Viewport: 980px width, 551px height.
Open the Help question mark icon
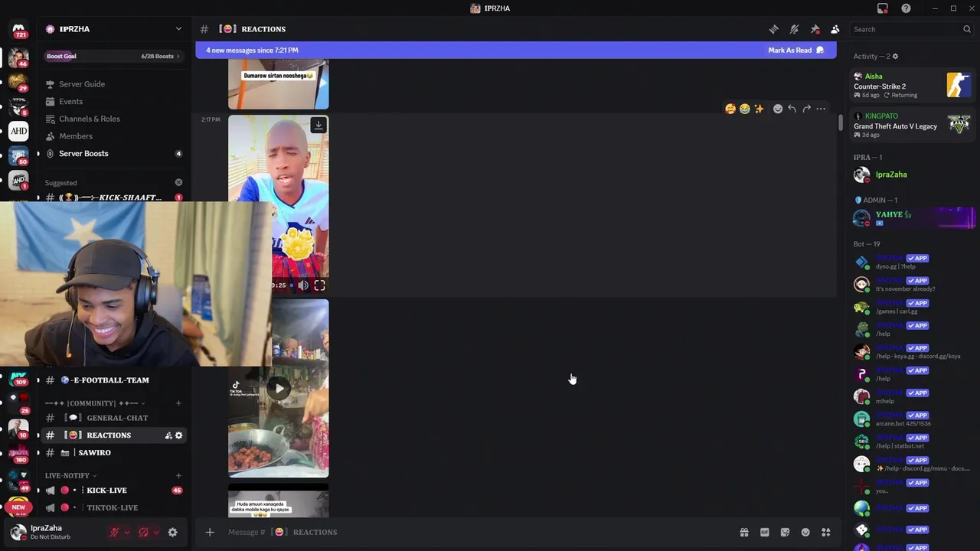coord(906,8)
